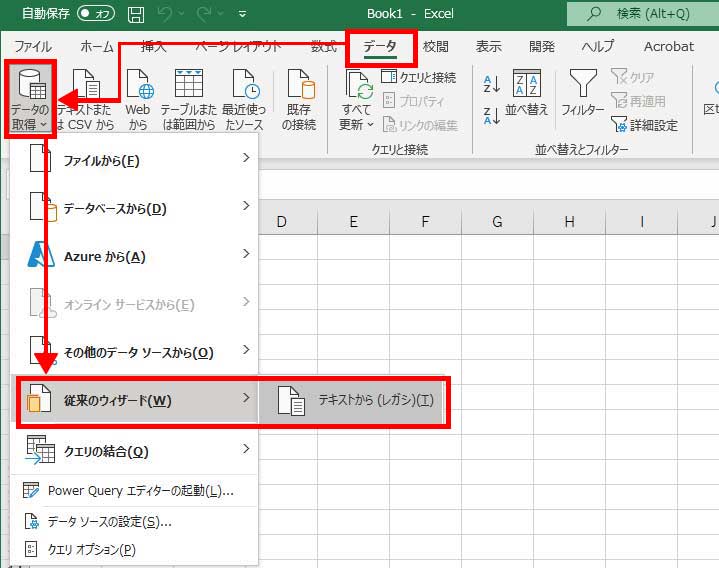Click chevron next to ファイルから(F)
The image size is (719, 568).
click(x=246, y=158)
